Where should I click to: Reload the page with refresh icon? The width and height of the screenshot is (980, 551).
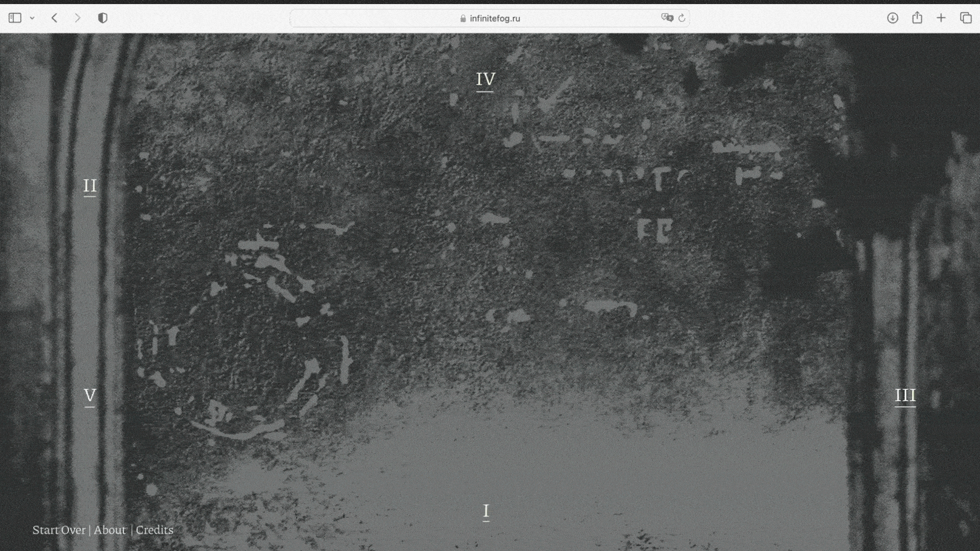click(x=682, y=18)
